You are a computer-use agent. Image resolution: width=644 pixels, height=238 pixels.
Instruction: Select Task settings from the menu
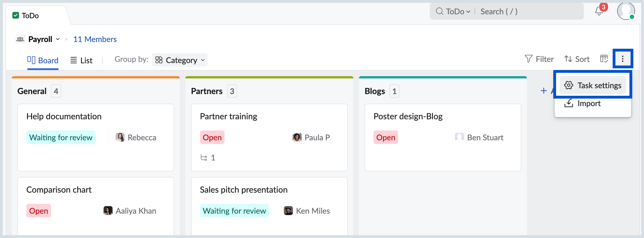[593, 85]
